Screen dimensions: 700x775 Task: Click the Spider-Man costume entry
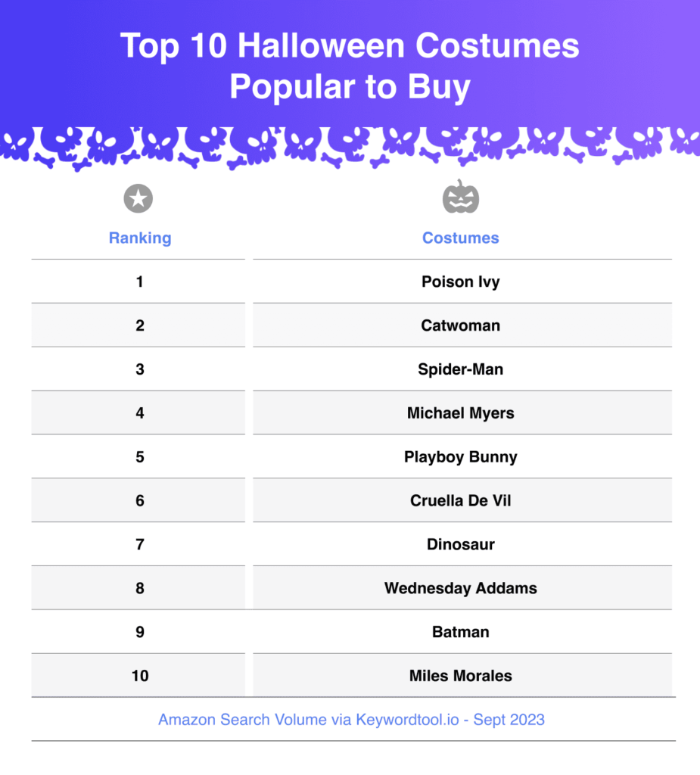coord(461,369)
